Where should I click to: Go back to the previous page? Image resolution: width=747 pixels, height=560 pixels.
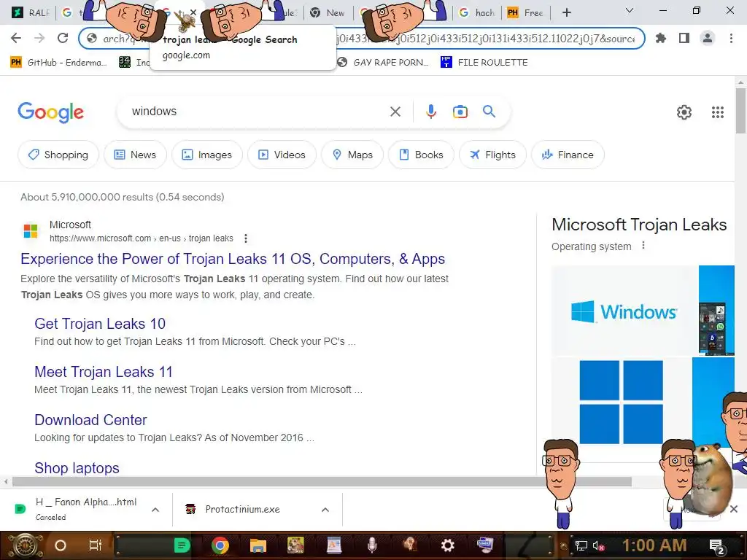16,38
